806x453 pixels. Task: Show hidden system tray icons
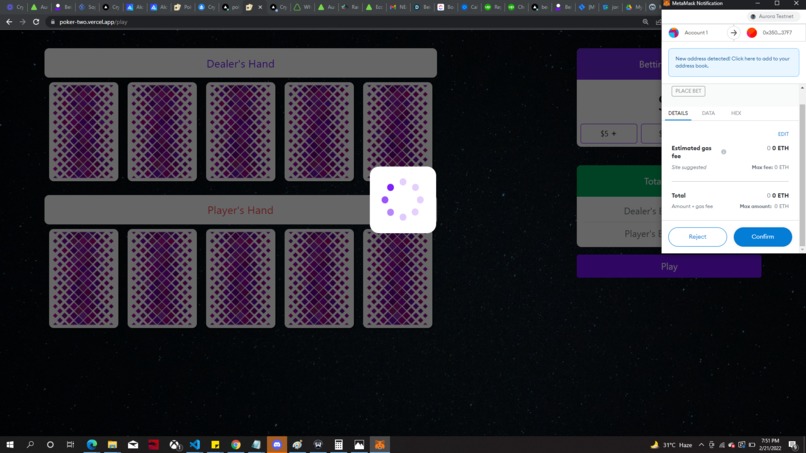click(x=701, y=445)
